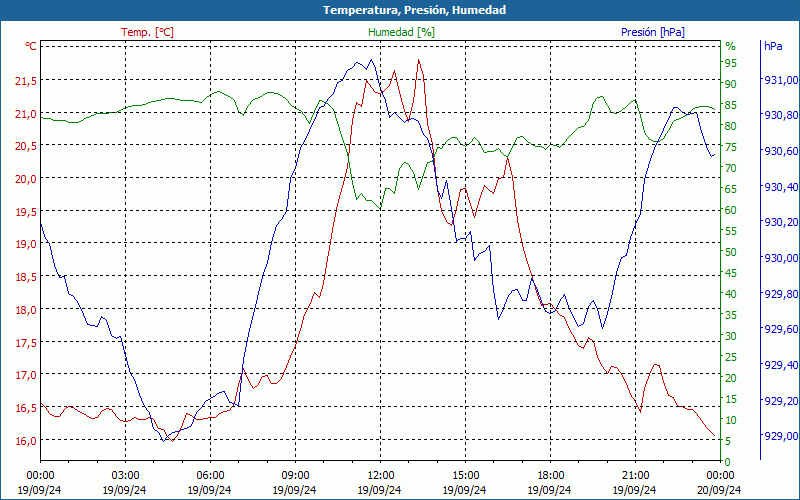800x500 pixels.
Task: Click the 929,40 pressure axis value
Action: [x=781, y=364]
